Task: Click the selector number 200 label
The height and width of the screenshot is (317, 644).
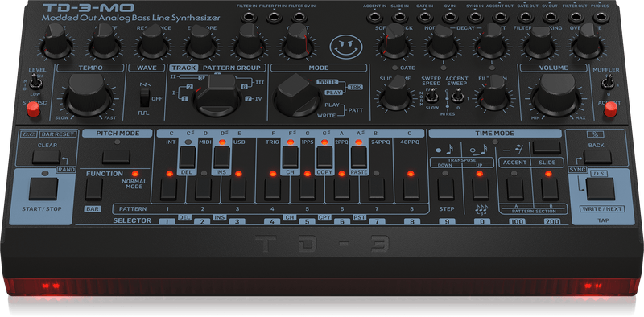Action: pyautogui.click(x=552, y=222)
